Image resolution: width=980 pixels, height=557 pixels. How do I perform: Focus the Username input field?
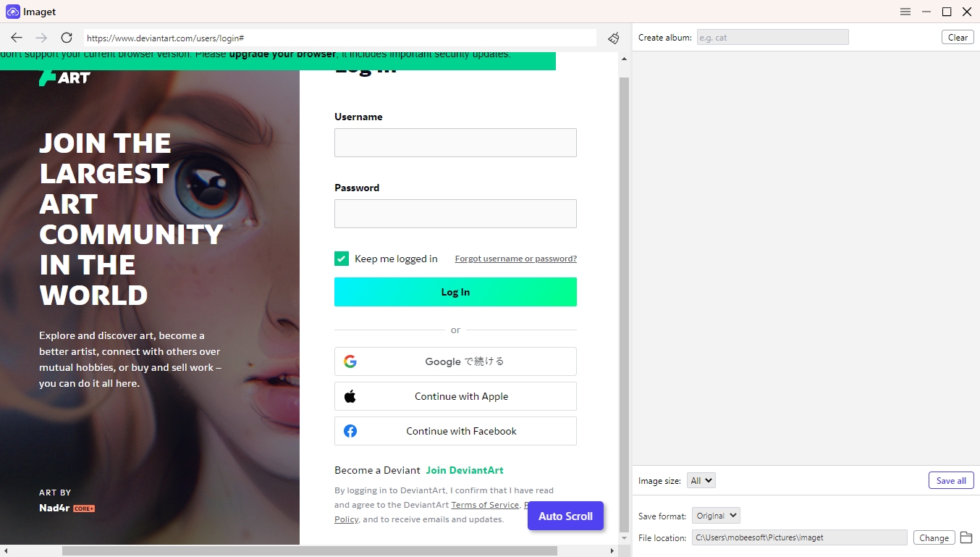point(455,143)
